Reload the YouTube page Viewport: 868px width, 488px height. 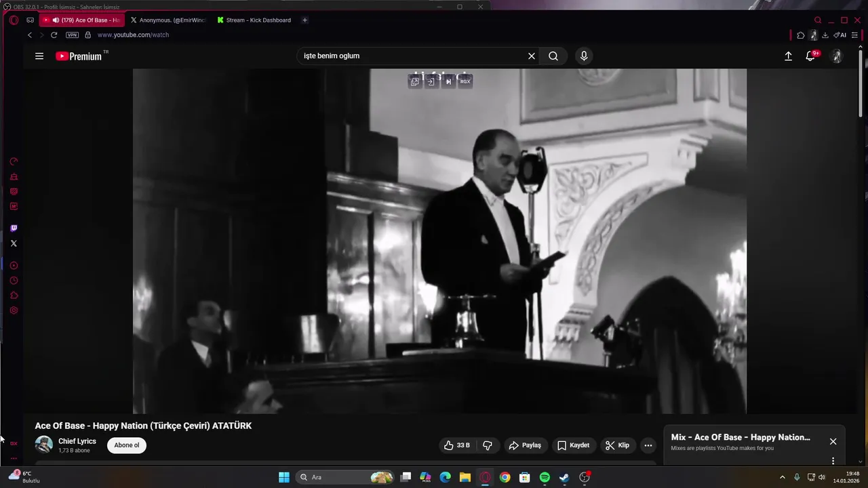tap(54, 35)
